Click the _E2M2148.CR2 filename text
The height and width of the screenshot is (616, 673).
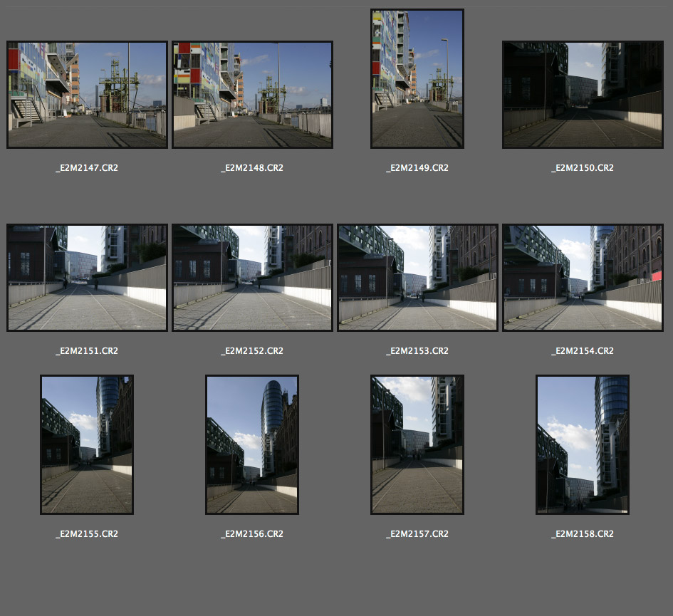coord(252,168)
